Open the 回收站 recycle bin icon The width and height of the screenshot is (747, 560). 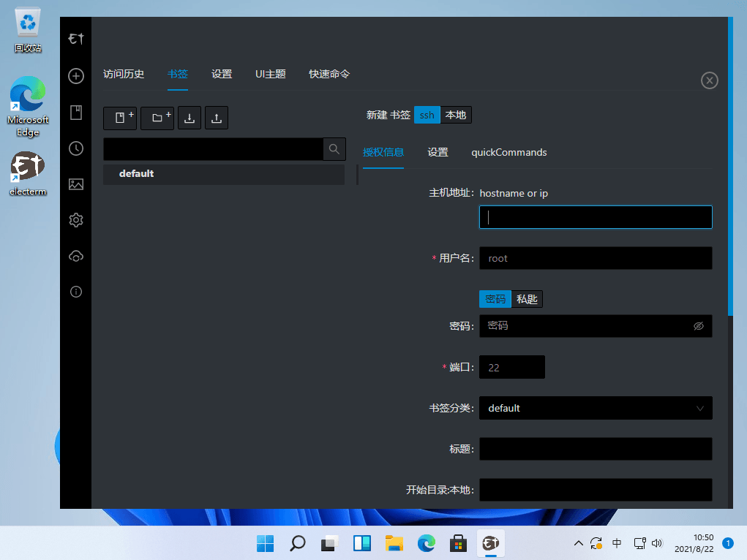28,29
